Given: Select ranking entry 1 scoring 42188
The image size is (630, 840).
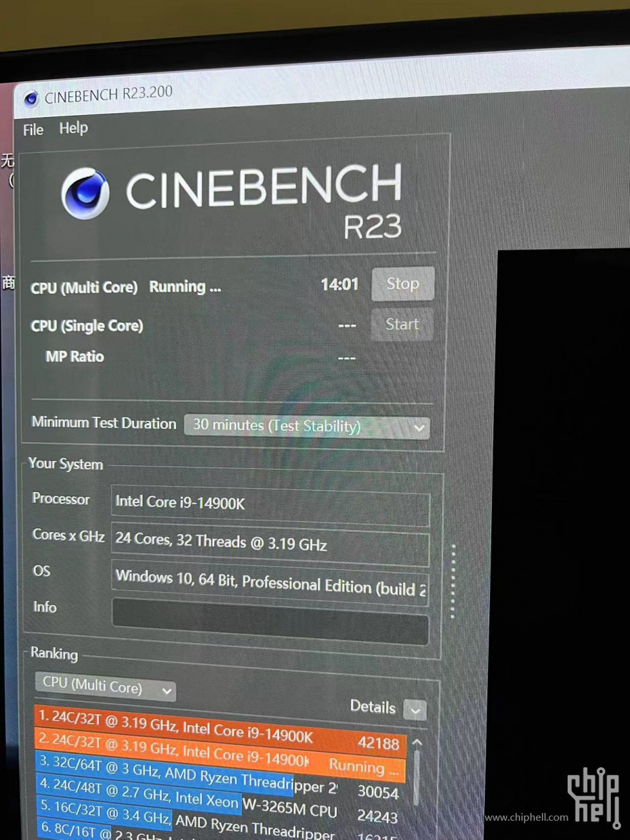Looking at the screenshot, I should pyautogui.click(x=220, y=730).
